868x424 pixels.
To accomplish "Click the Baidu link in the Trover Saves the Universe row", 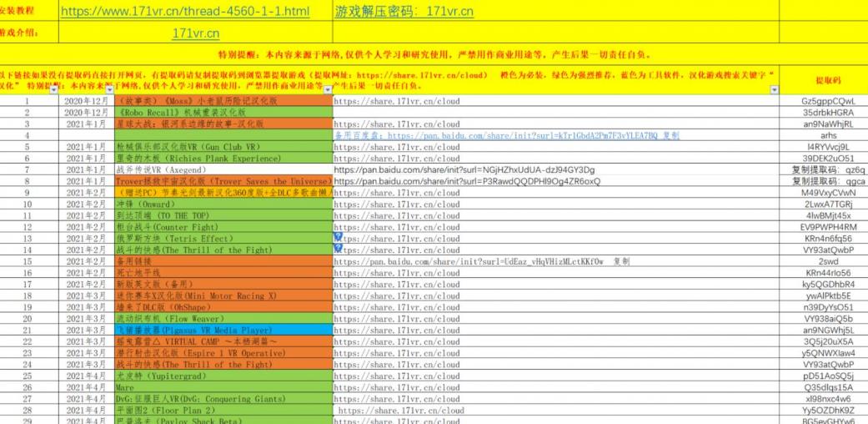I will 467,181.
